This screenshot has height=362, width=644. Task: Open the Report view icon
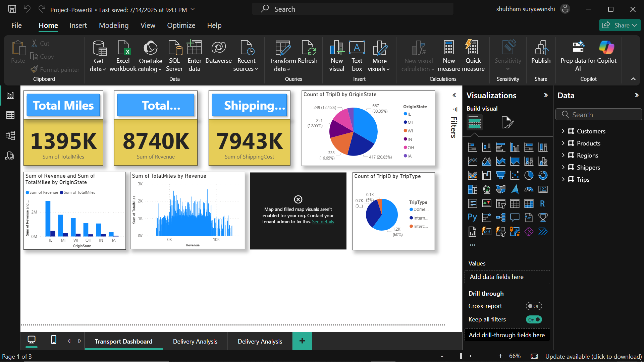coord(10,95)
